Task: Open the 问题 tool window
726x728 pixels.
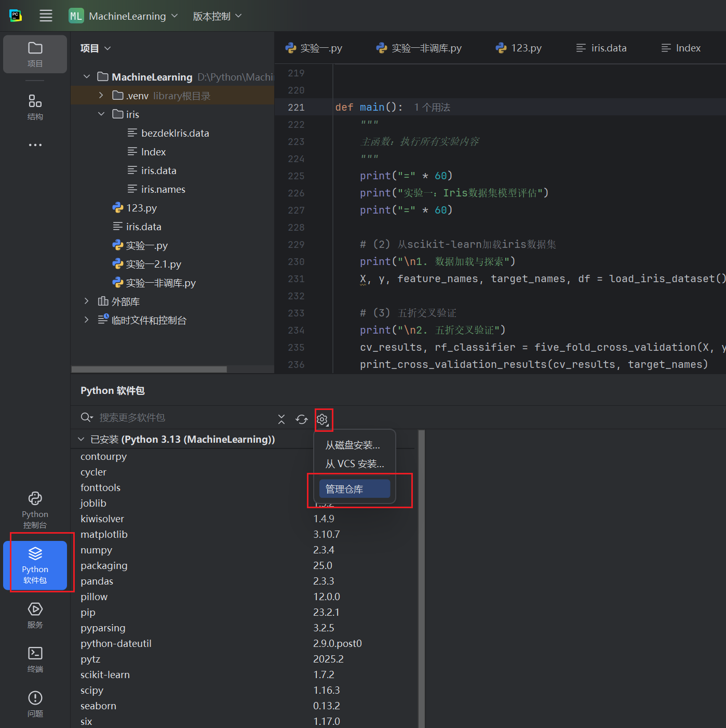Action: click(x=35, y=704)
